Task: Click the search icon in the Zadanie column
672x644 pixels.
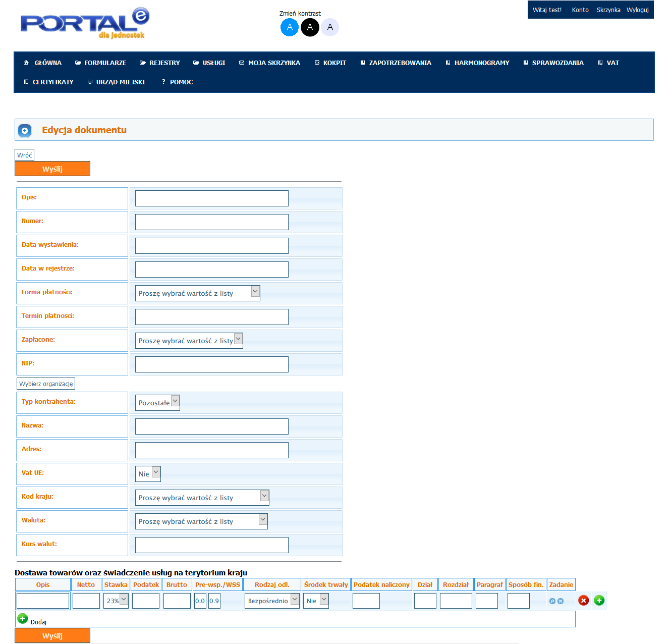Action: coord(552,601)
